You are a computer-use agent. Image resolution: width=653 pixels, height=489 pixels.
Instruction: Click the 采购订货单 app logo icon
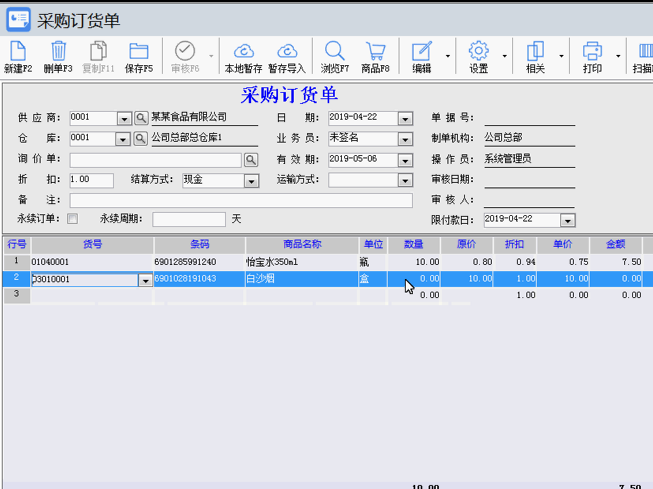[x=18, y=19]
